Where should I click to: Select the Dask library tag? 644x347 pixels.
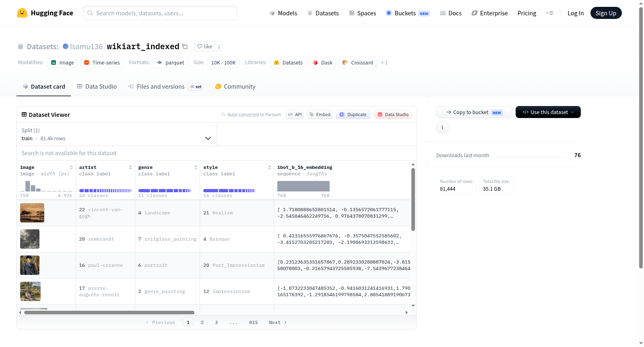click(323, 62)
